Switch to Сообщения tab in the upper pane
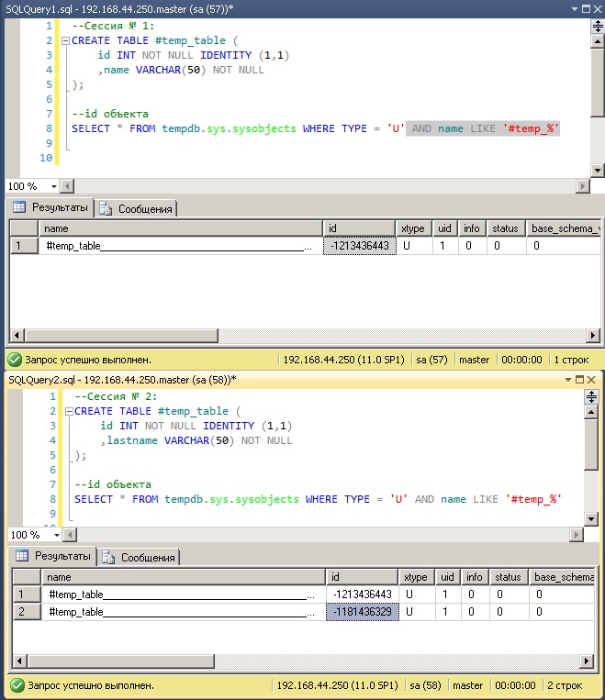The image size is (605, 700). pyautogui.click(x=137, y=208)
